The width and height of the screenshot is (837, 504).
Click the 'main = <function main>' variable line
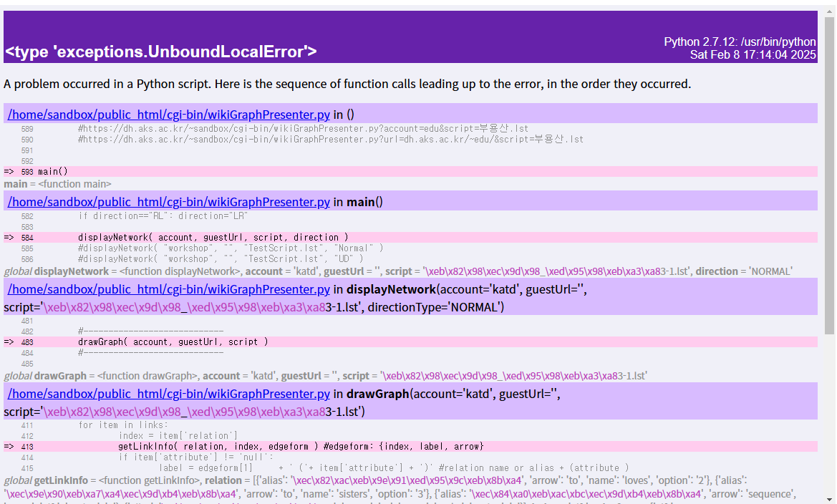coord(57,184)
